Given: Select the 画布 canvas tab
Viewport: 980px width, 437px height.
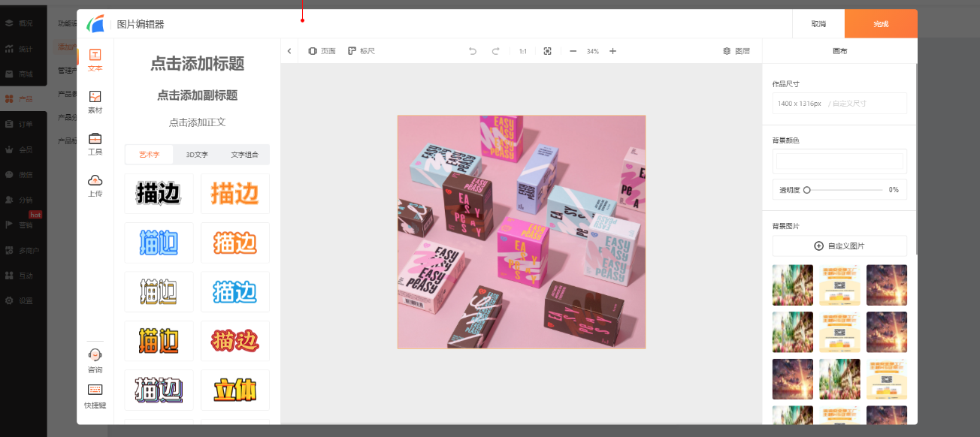Looking at the screenshot, I should coord(839,51).
